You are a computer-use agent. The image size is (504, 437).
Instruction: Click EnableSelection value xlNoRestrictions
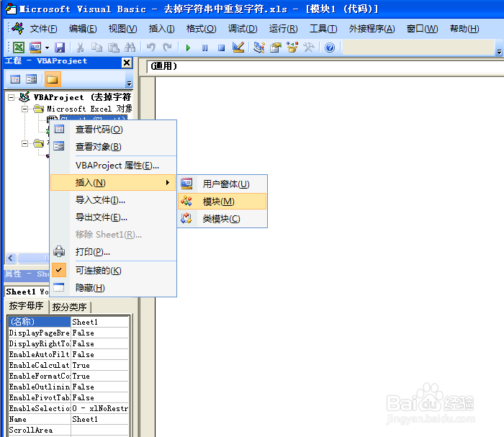tap(99, 408)
